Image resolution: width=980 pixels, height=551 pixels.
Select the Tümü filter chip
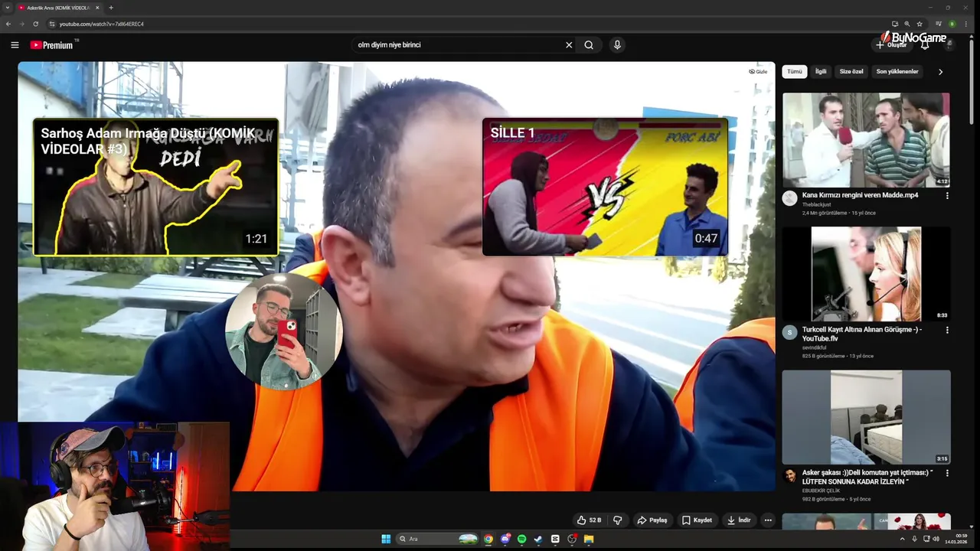click(x=795, y=71)
